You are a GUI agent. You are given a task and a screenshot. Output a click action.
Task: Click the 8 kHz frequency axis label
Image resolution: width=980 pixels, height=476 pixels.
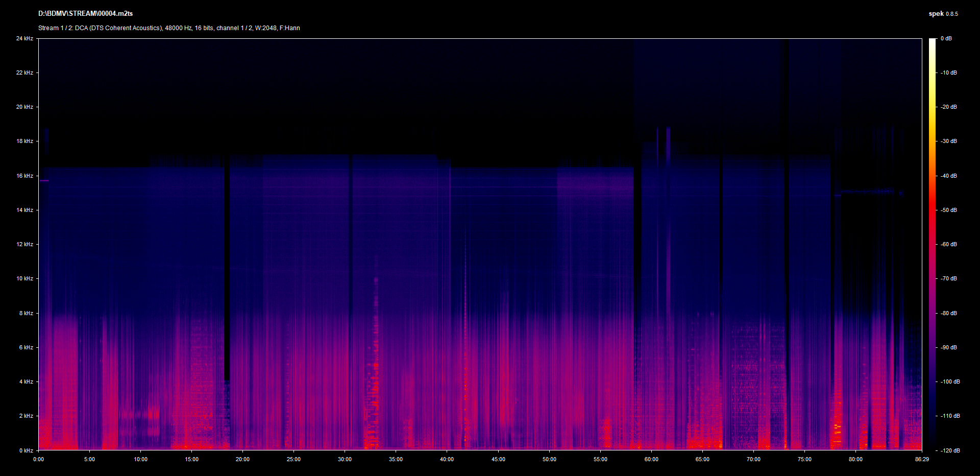pyautogui.click(x=26, y=313)
